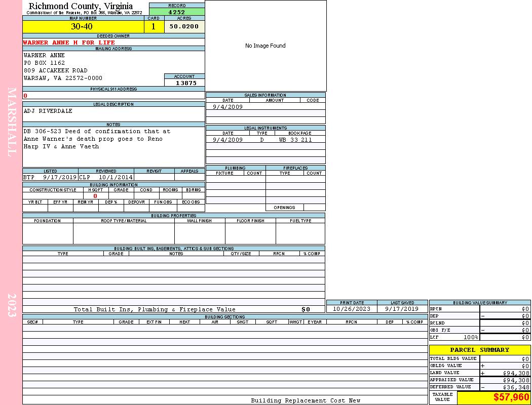
Task: Select the yellow Parcel Summary header
Action: pos(479,350)
